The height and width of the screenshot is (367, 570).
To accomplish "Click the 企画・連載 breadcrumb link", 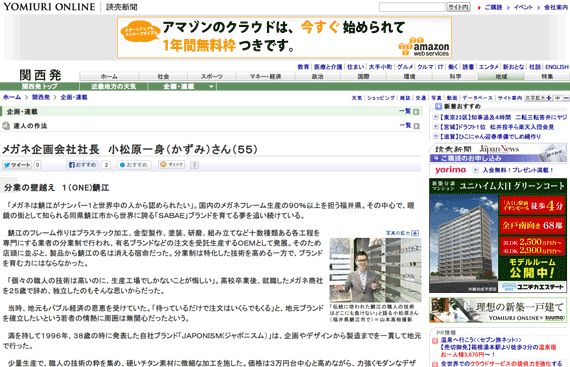I will (x=74, y=97).
